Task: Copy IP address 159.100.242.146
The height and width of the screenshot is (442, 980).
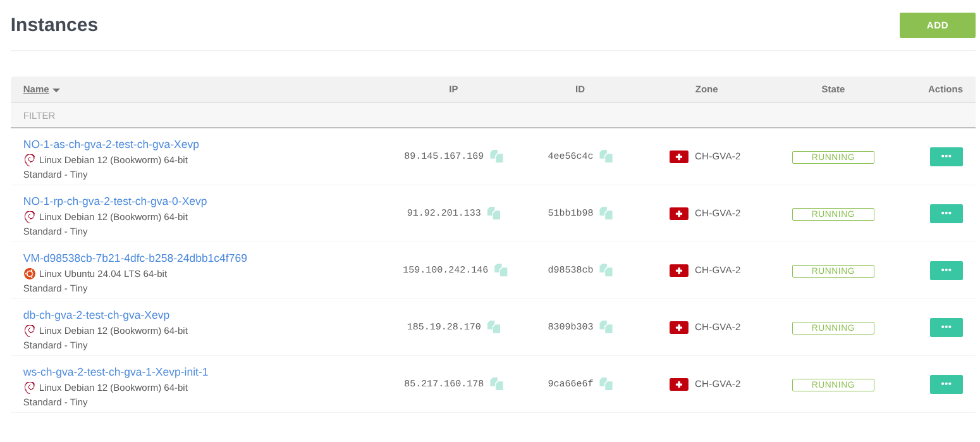Action: [501, 270]
